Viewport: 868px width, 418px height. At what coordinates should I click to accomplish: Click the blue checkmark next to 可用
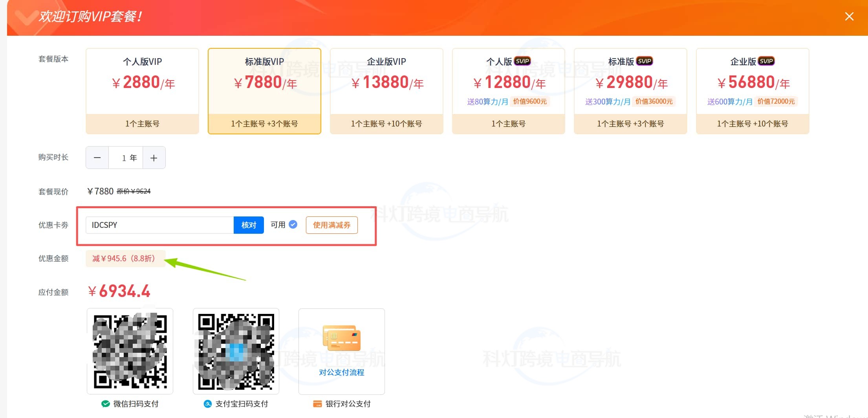coord(293,224)
